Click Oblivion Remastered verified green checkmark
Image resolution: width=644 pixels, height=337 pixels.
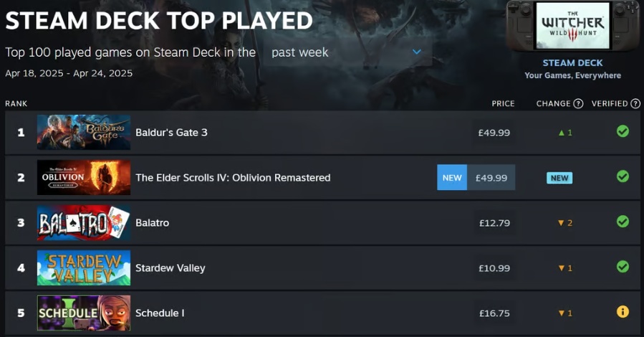pos(623,176)
